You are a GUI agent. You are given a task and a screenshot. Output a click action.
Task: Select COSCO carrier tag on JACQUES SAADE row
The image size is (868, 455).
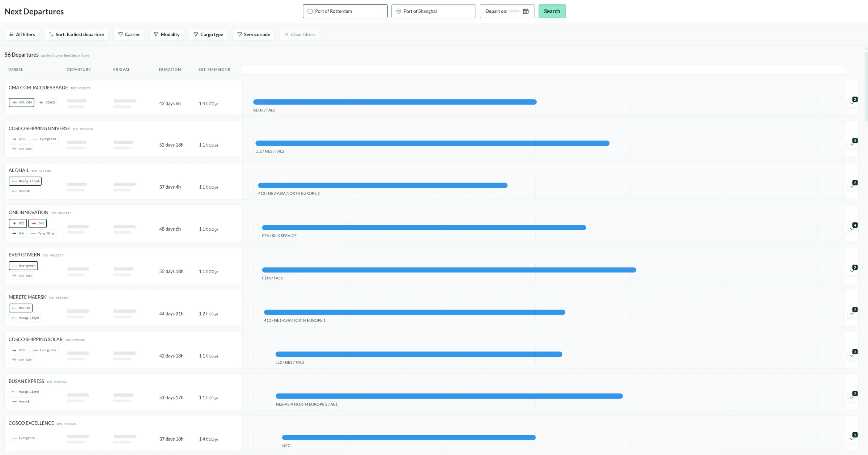pyautogui.click(x=47, y=102)
